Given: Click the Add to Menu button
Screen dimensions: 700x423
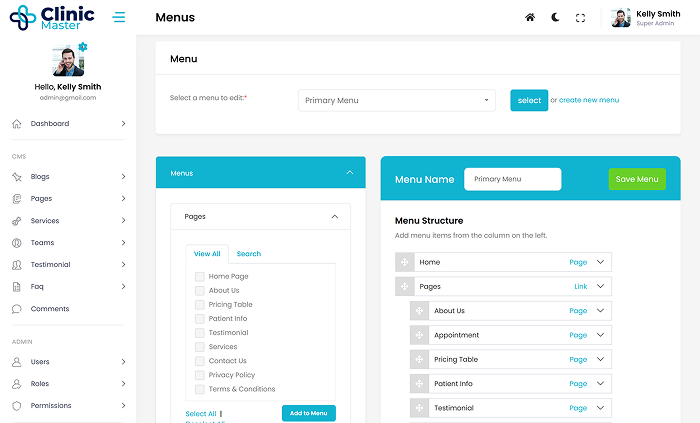Looking at the screenshot, I should 309,413.
